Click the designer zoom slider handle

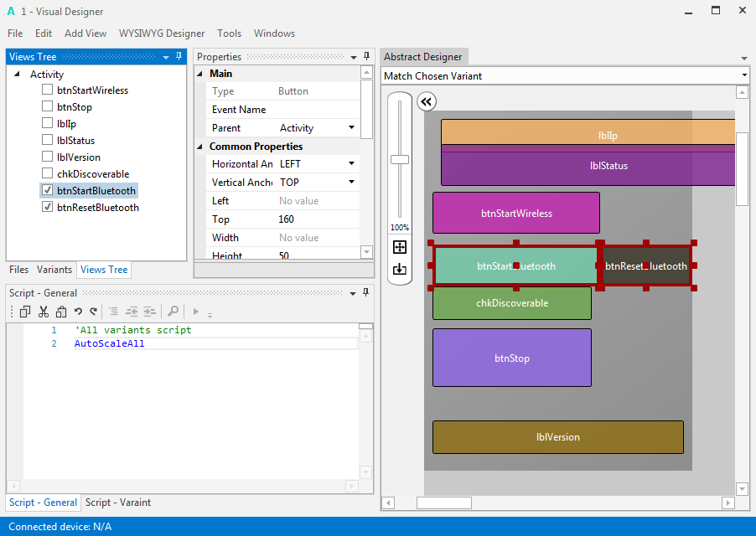[x=400, y=159]
